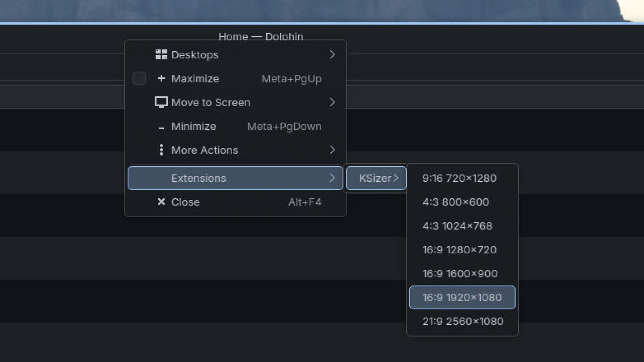Toggle the Maximize checkbox
Viewport: 644px width, 362px height.
pos(139,78)
